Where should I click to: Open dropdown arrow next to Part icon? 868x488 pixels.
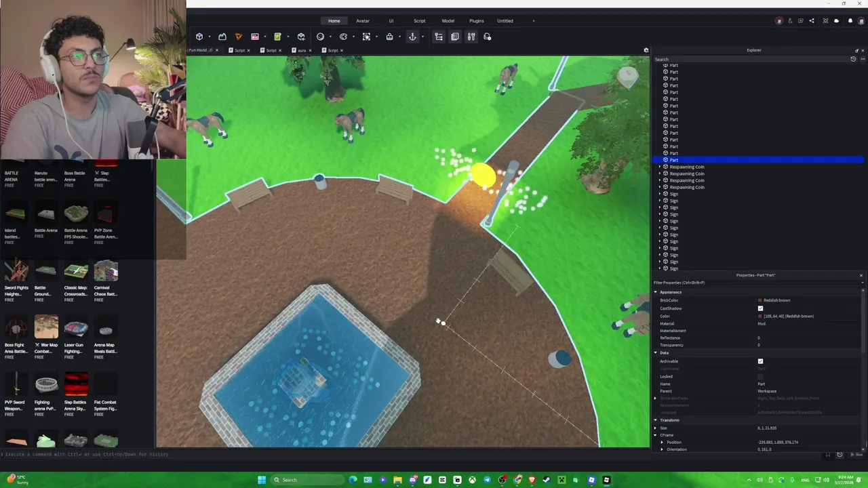(x=209, y=37)
